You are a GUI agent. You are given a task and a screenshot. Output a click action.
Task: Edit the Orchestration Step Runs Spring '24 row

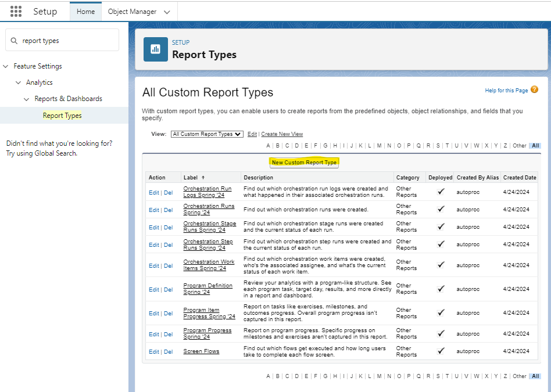pyautogui.click(x=154, y=245)
